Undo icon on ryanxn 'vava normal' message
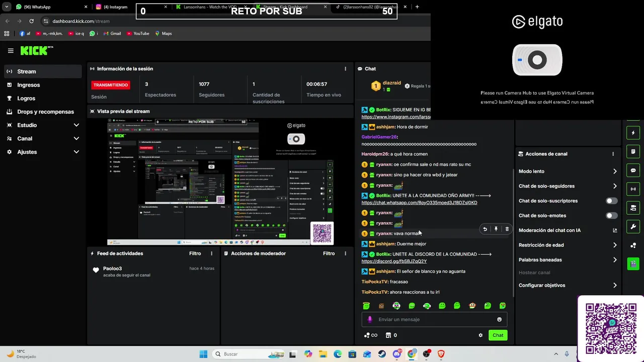 (x=485, y=229)
